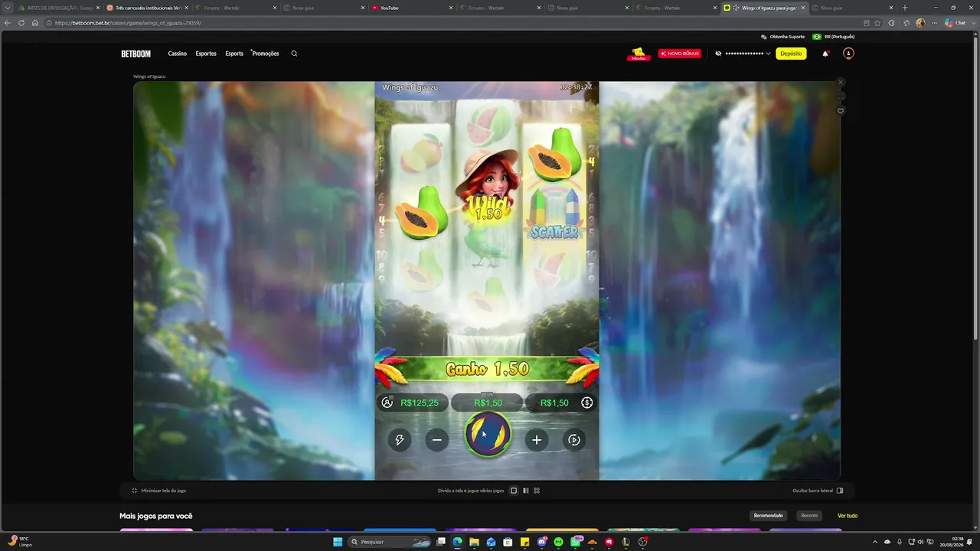
Task: Bookmark this page star icon
Action: 877,23
